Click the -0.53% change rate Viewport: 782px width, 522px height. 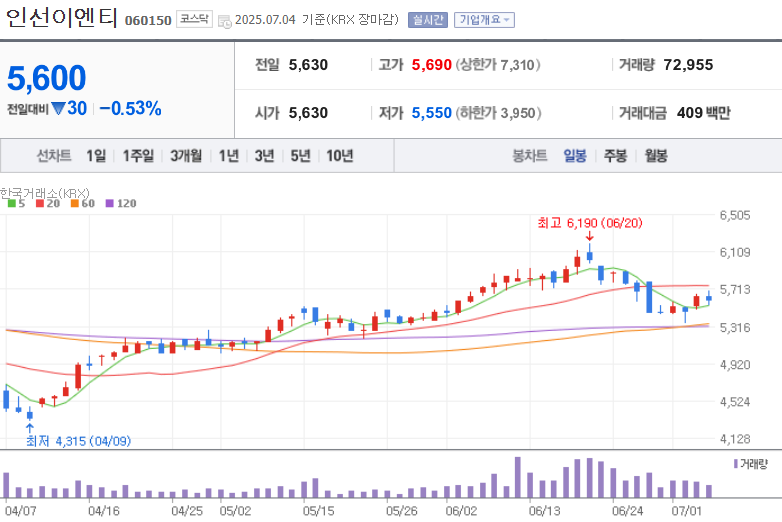coord(130,108)
